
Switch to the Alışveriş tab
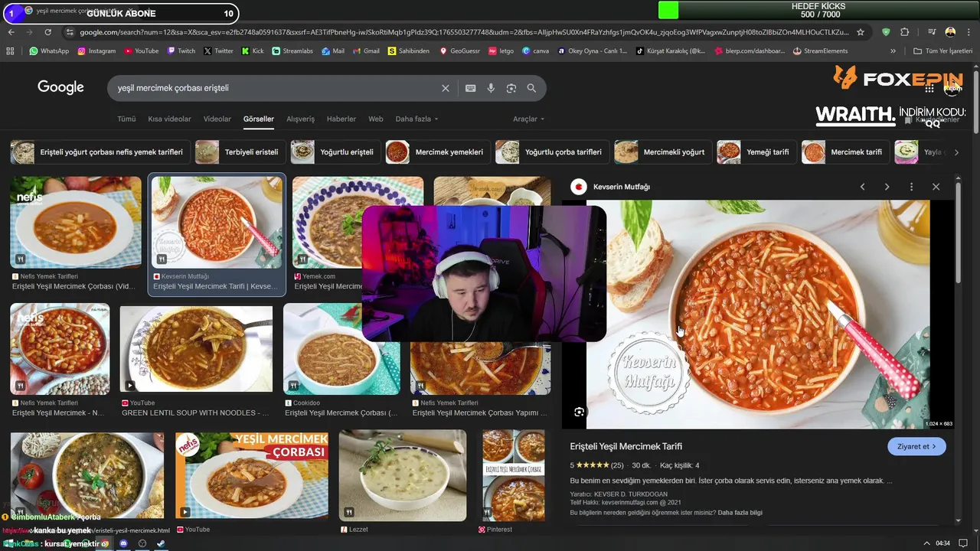[300, 119]
